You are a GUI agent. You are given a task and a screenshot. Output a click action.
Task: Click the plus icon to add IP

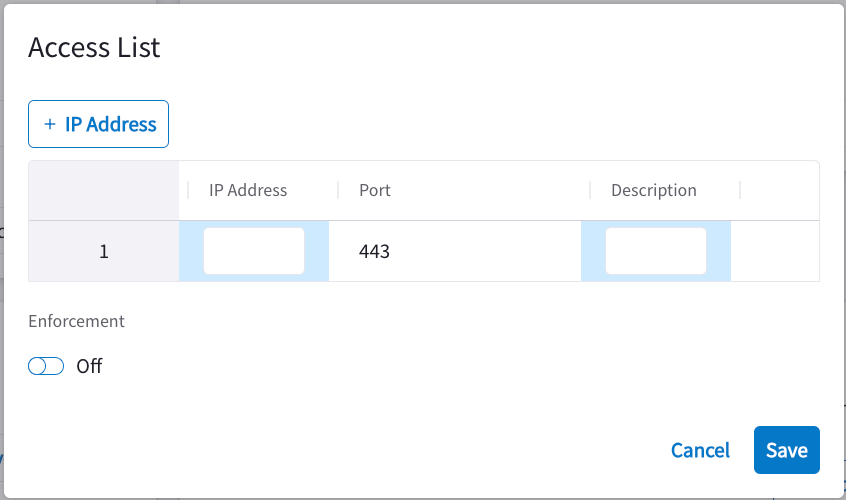click(50, 125)
